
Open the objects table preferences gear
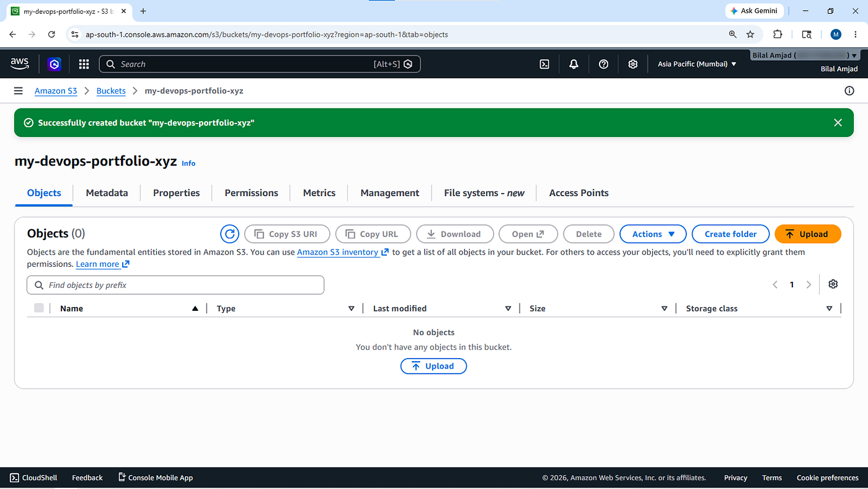[x=833, y=284]
